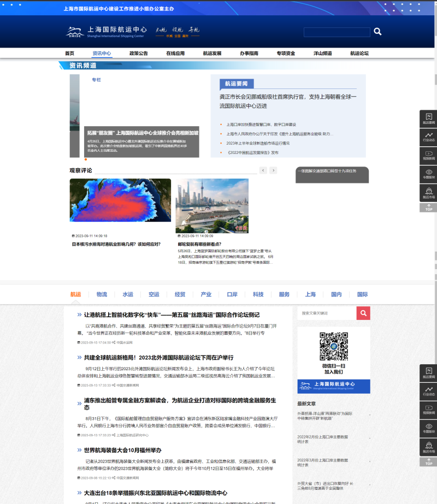437x504 pixels.
Task: Focus the header search input box
Action: click(x=336, y=32)
